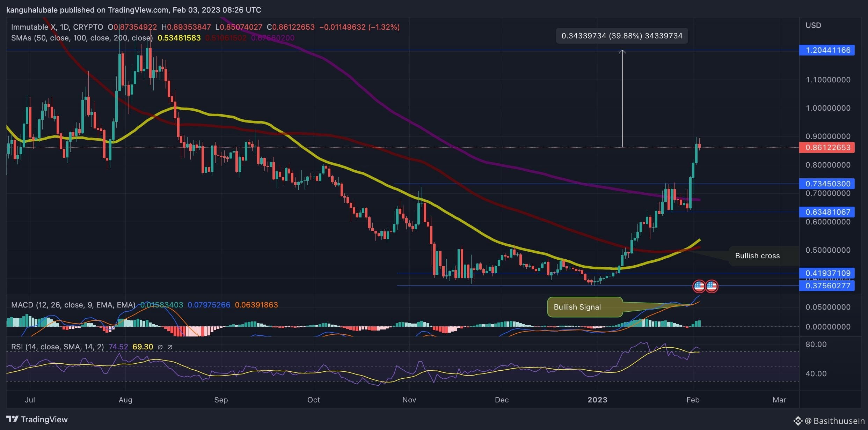Select the RSI indicator legend label
Viewport: 868px width, 430px height.
[57, 347]
